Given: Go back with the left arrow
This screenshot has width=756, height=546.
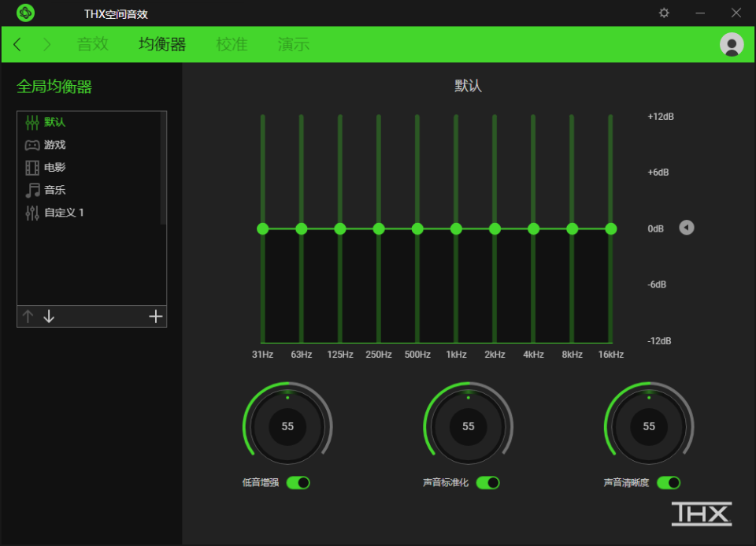Looking at the screenshot, I should coord(17,44).
